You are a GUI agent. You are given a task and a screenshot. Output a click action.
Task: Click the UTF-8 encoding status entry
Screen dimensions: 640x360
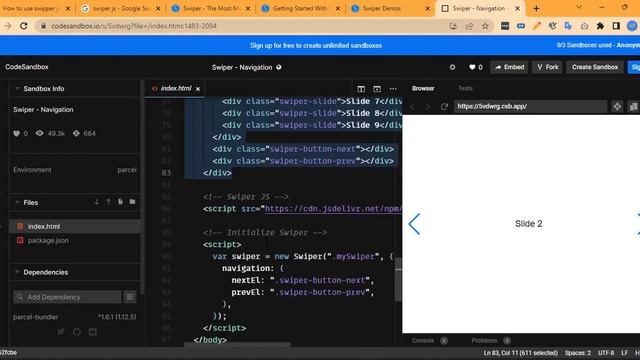coord(606,353)
